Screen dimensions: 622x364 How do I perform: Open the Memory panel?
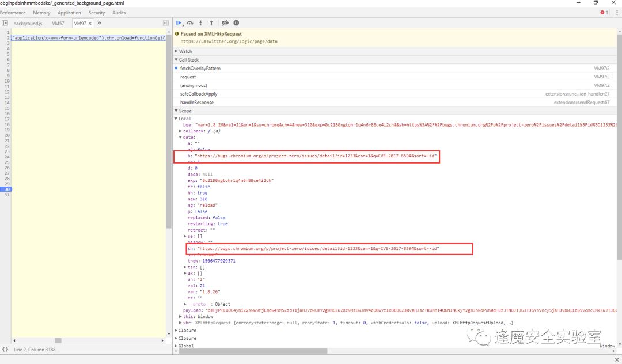pyautogui.click(x=41, y=13)
